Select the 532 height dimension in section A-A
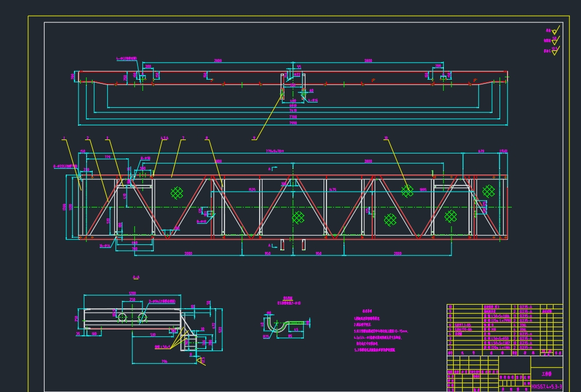The height and width of the screenshot is (392, 581). coord(220,330)
